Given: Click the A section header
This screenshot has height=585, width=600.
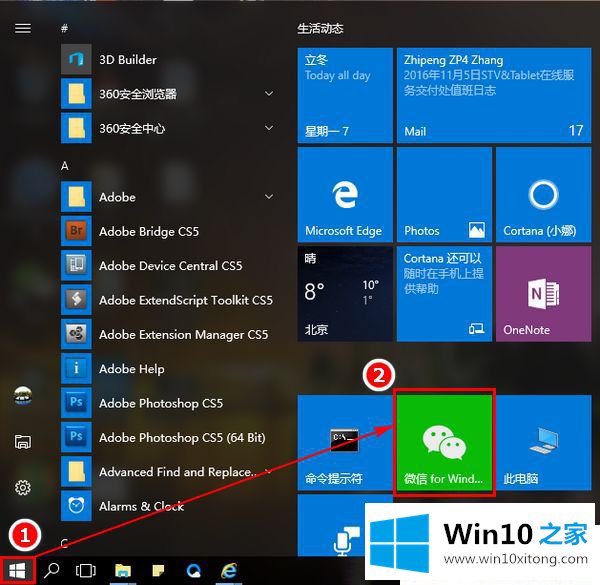Looking at the screenshot, I should coord(65,166).
